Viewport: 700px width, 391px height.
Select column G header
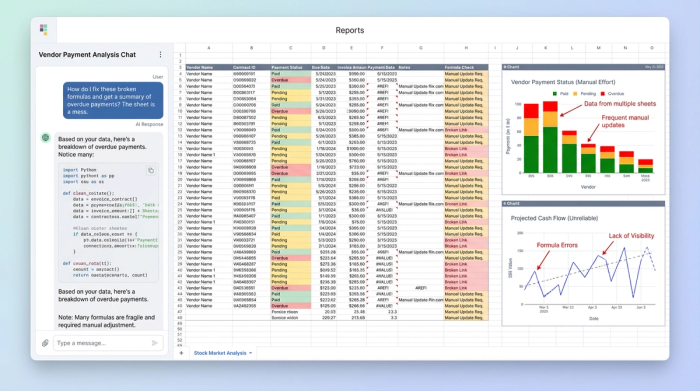click(421, 48)
